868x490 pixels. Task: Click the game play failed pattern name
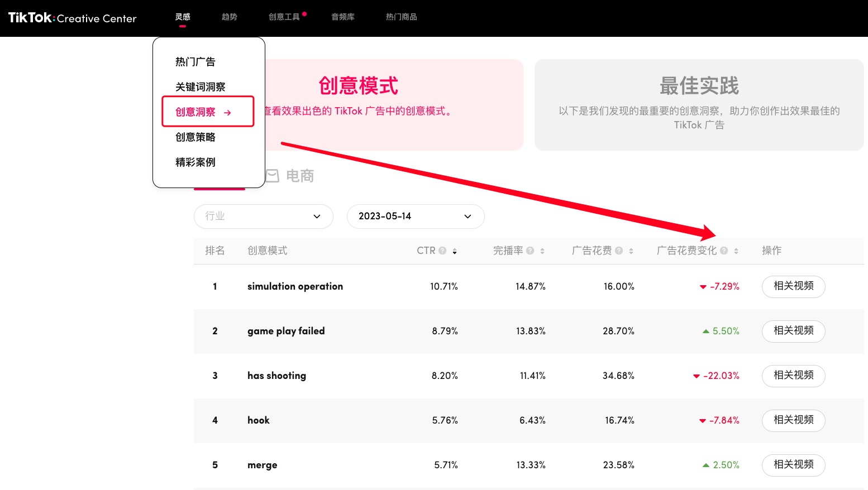click(286, 331)
